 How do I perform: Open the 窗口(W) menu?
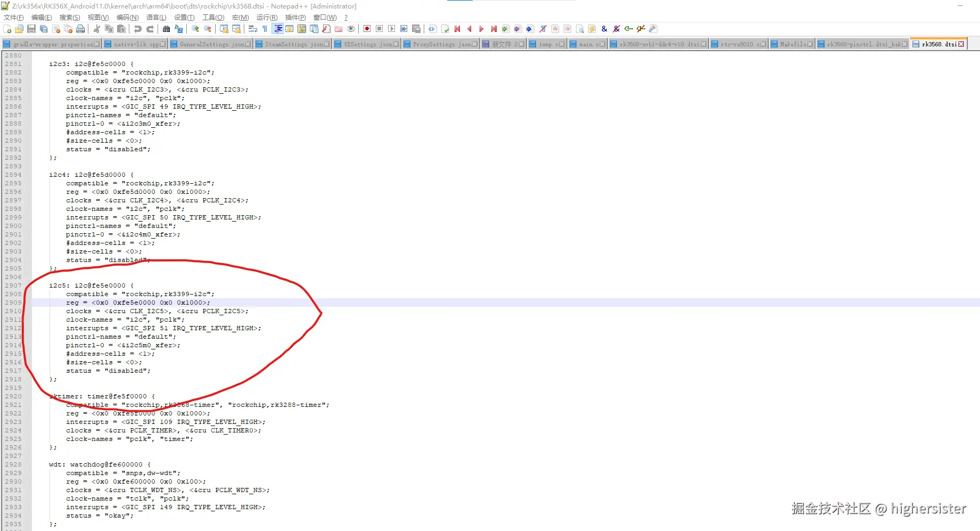click(x=325, y=18)
